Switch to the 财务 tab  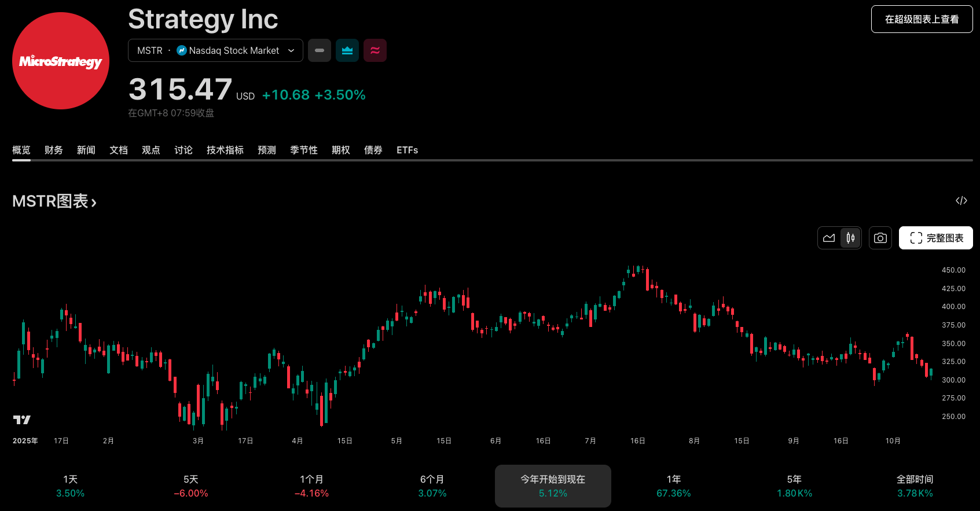(54, 150)
